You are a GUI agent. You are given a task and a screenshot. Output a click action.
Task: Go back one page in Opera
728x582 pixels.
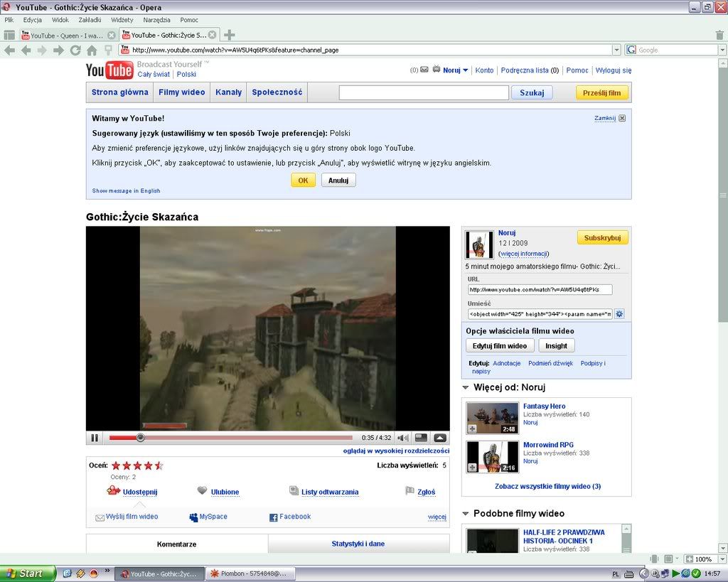[x=26, y=50]
